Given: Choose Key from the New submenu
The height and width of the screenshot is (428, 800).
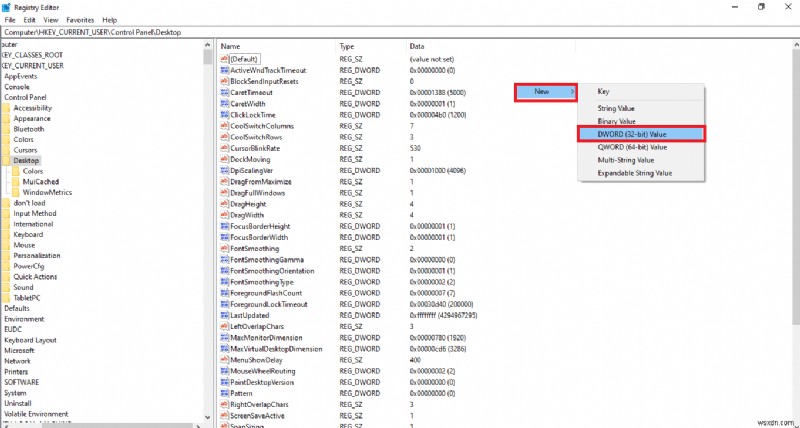Looking at the screenshot, I should coord(641,92).
